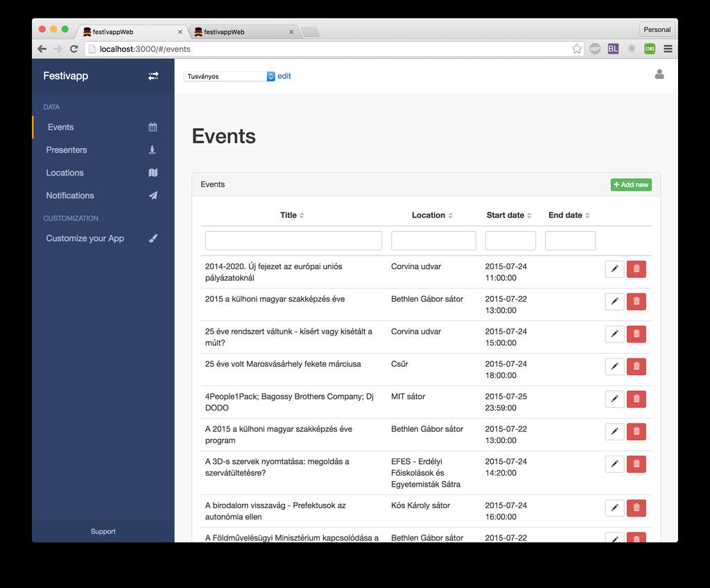
Task: Click the map icon beside Locations
Action: coord(153,173)
